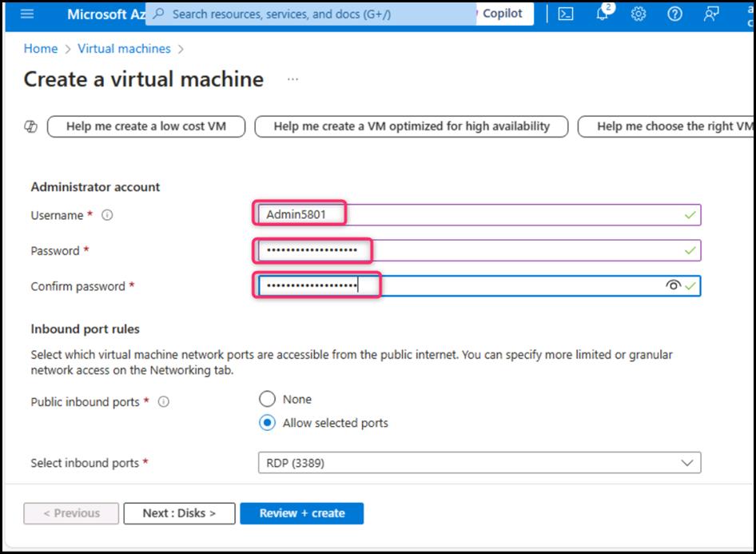Select Allow selected ports radio button

[x=267, y=423]
